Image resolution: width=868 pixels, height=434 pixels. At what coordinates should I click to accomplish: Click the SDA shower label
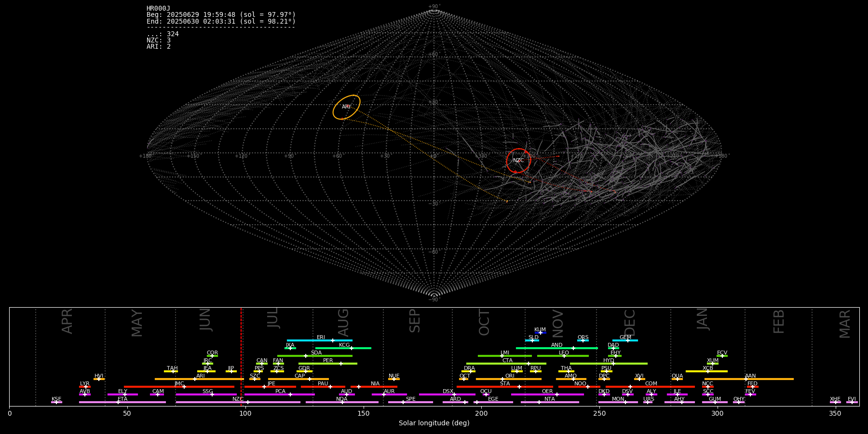coord(316,353)
